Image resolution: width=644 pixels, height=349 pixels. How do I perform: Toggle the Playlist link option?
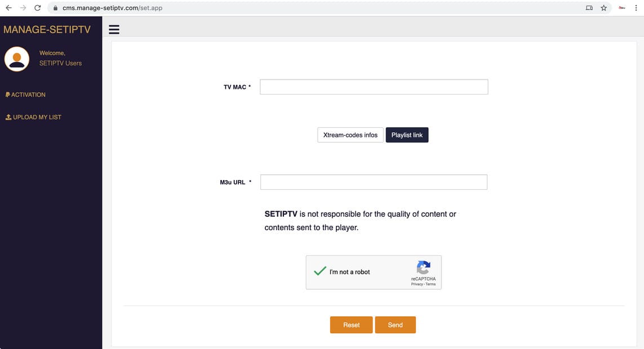pyautogui.click(x=407, y=135)
